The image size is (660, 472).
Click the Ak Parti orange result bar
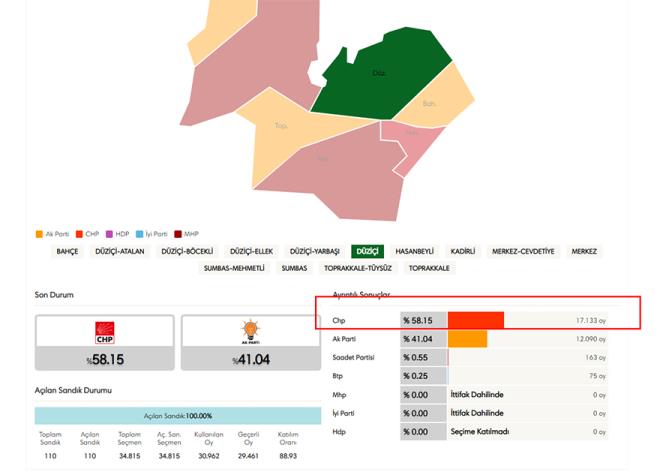coord(467,340)
